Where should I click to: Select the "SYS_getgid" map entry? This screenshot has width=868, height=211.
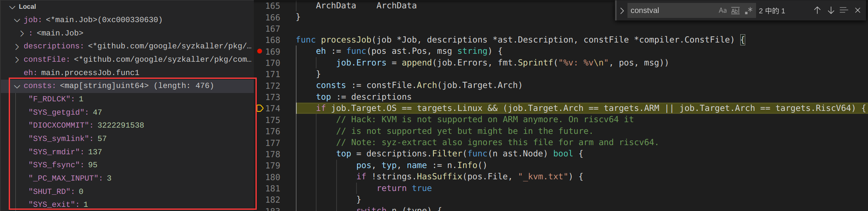pyautogui.click(x=65, y=112)
